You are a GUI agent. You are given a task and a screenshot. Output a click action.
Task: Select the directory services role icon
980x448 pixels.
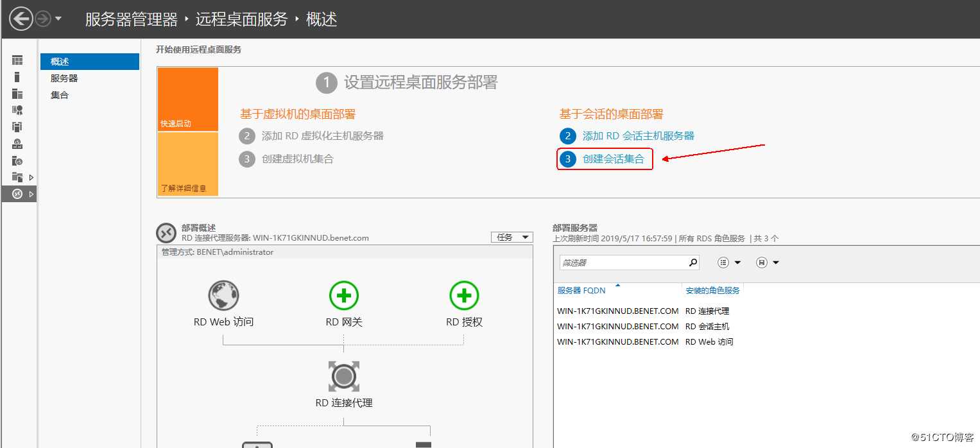tap(17, 127)
